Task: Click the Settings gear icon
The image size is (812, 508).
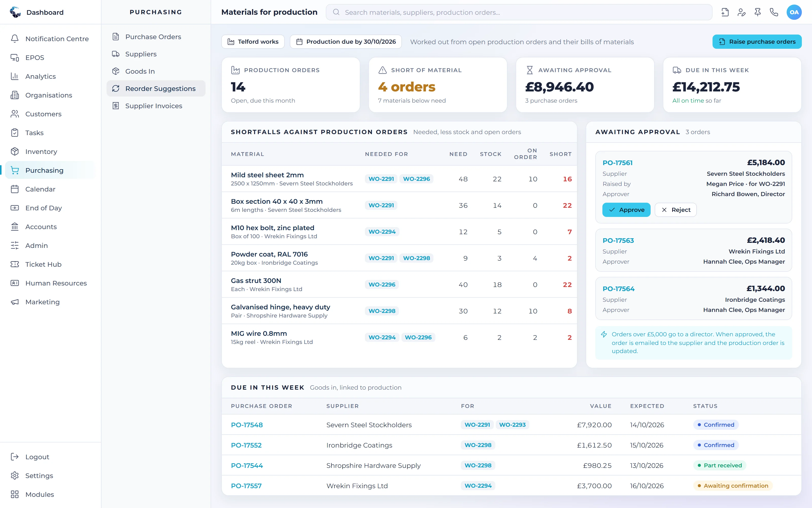Action: point(15,476)
